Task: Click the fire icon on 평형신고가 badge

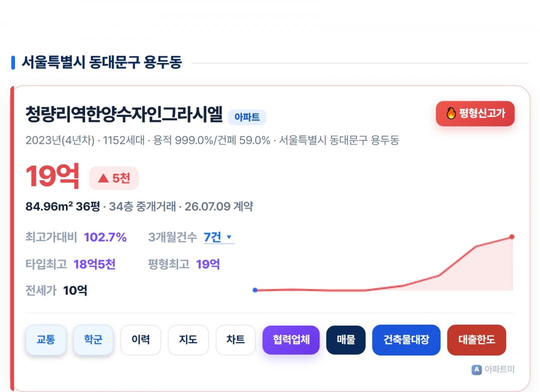Action: point(451,113)
